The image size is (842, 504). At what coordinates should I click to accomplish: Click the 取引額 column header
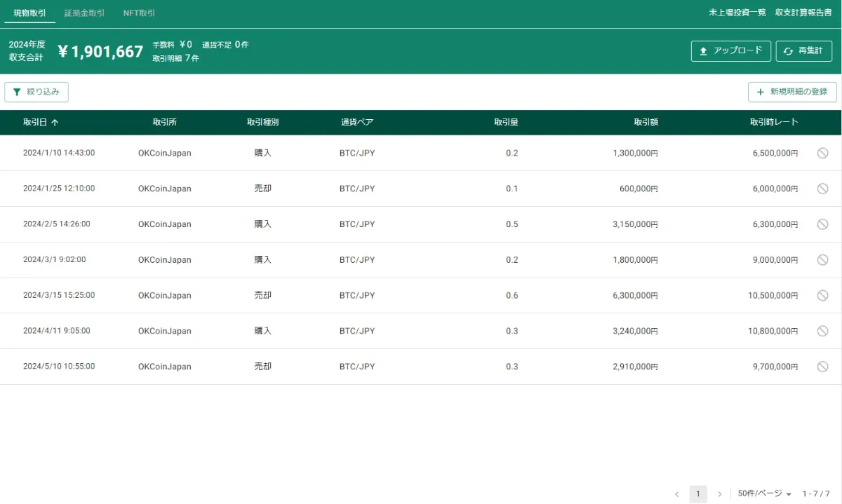point(646,122)
